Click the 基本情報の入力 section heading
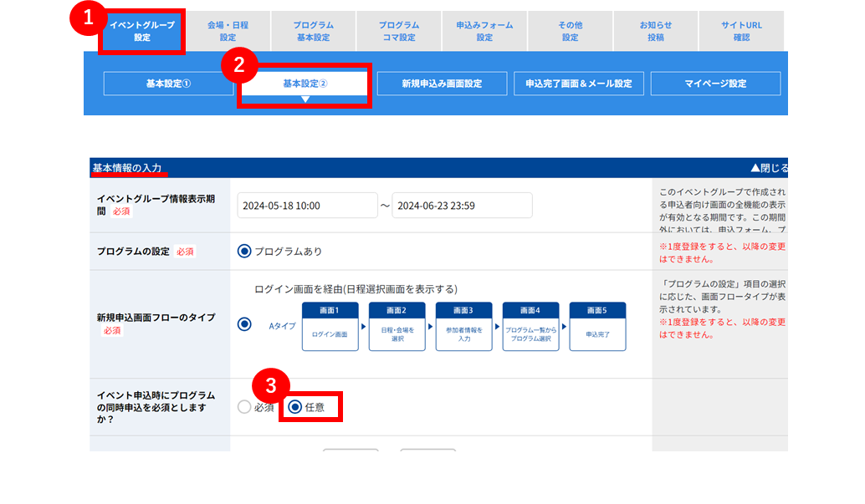Viewport: 865px width, 504px height. coord(127,168)
